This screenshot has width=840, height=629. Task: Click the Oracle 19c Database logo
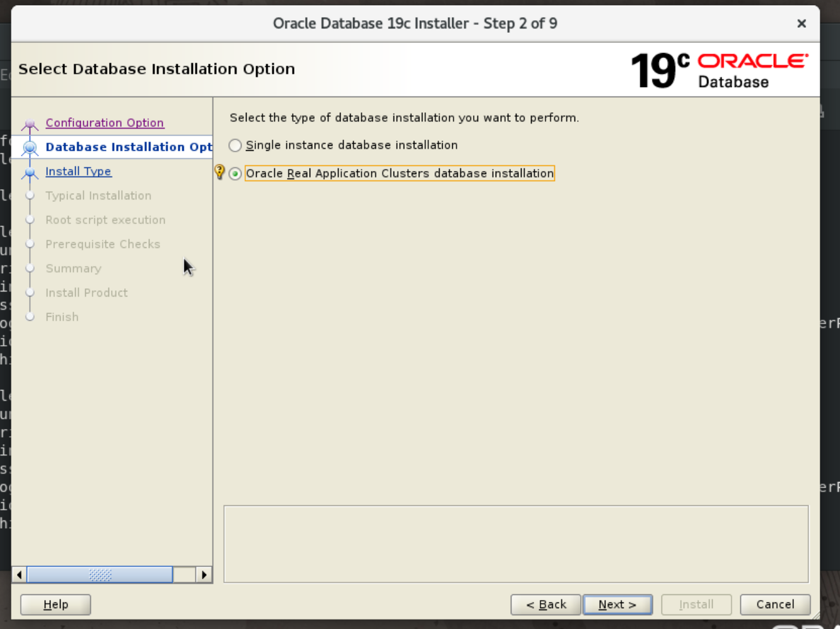tap(720, 70)
